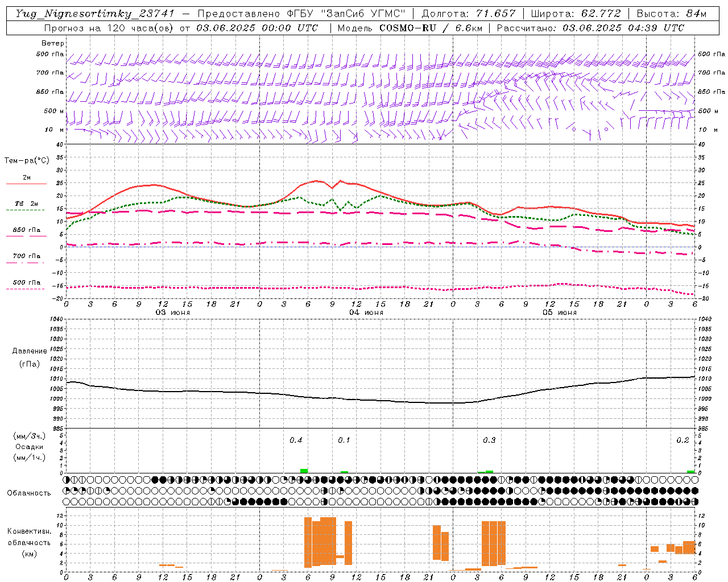The image size is (728, 582).
Task: Click the 500 гПа temperature legend entry
Action: point(26,282)
